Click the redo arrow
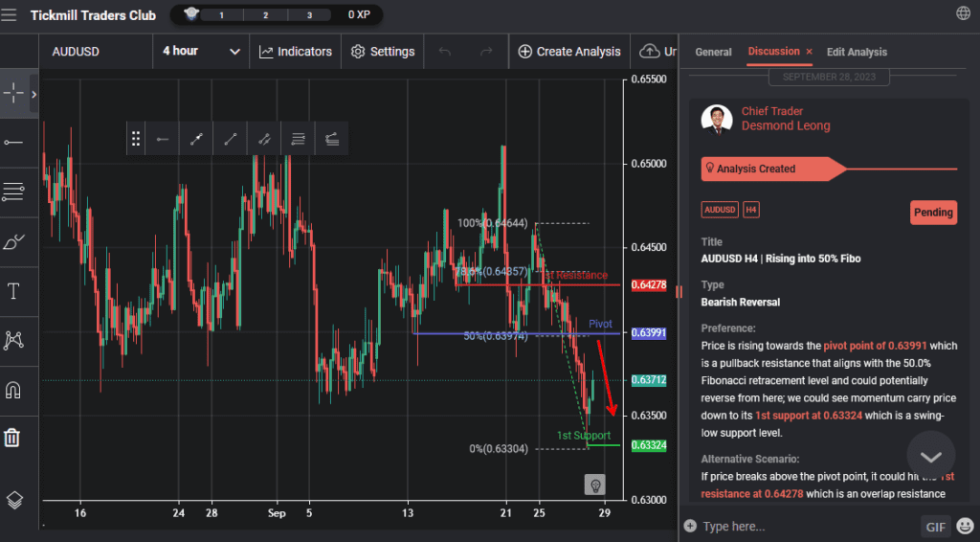Viewport: 980px width, 542px height. coord(486,52)
